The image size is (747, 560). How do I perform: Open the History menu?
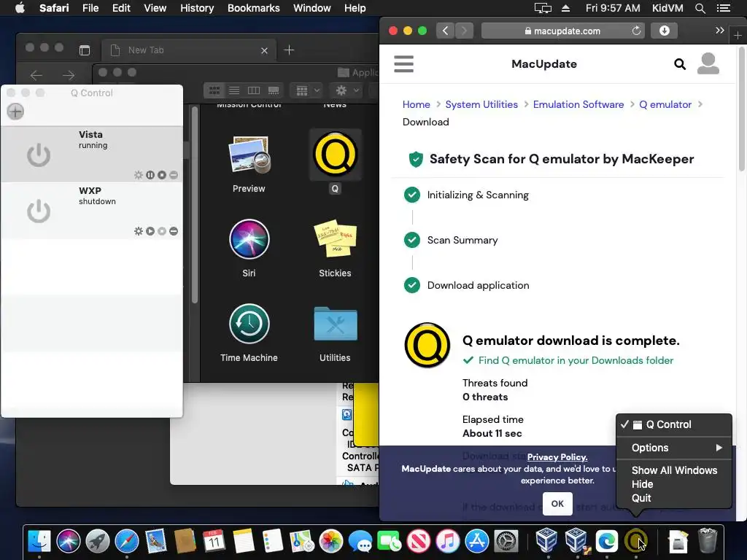click(x=197, y=8)
